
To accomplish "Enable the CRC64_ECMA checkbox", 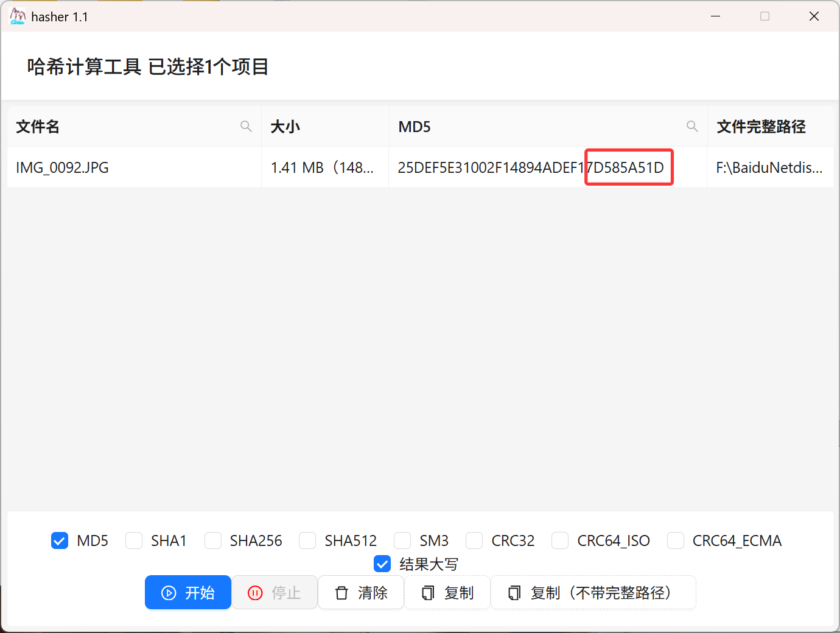I will 676,540.
